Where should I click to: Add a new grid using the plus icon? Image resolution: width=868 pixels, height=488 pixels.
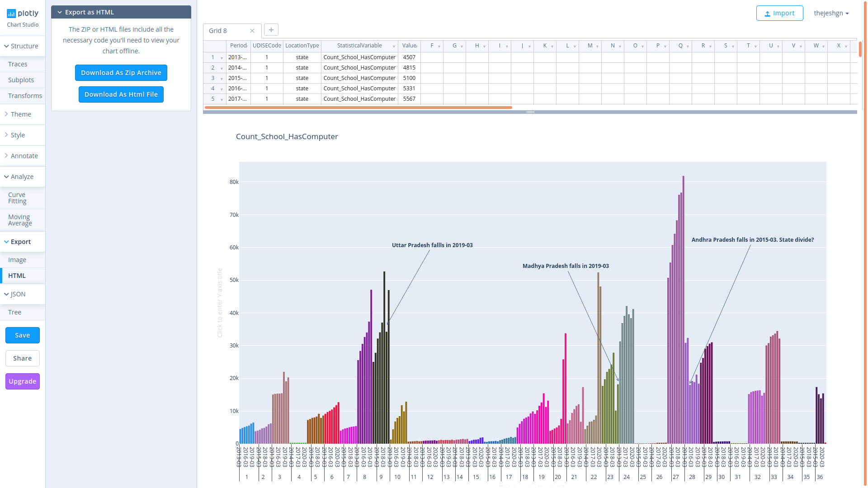(271, 29)
